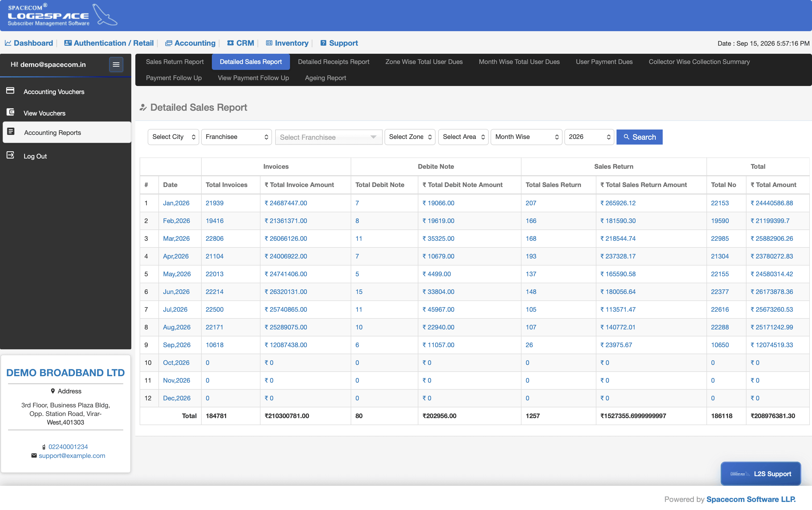Click the Log Out exit icon
The width and height of the screenshot is (812, 510).
pyautogui.click(x=10, y=155)
